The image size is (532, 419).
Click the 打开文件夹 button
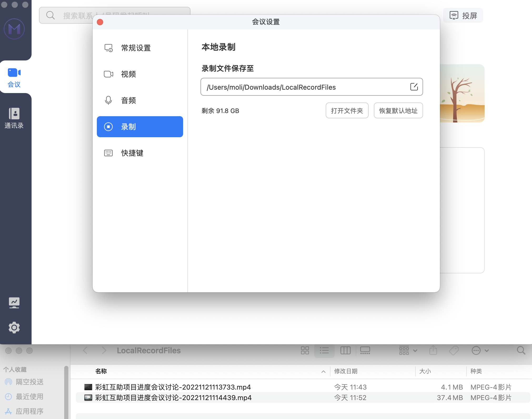pyautogui.click(x=347, y=111)
